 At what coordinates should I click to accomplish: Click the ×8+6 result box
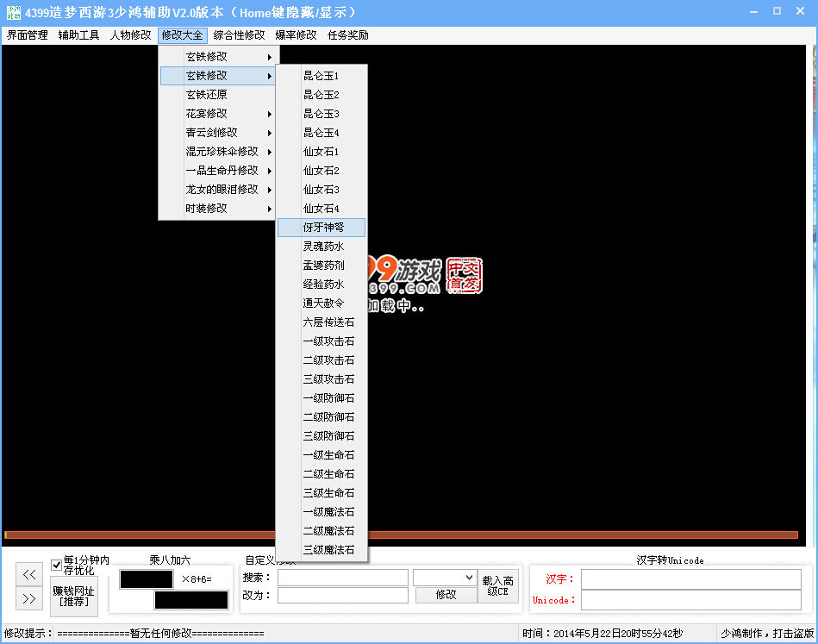(x=191, y=600)
